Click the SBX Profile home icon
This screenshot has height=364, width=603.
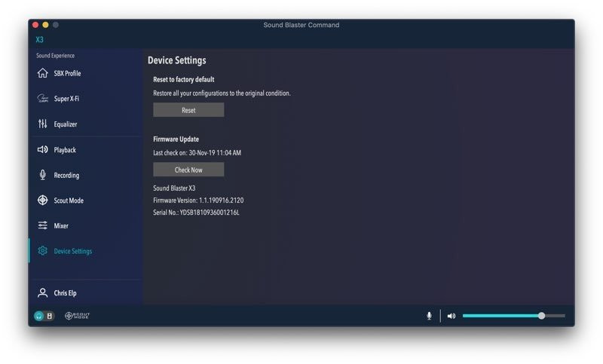pyautogui.click(x=42, y=73)
